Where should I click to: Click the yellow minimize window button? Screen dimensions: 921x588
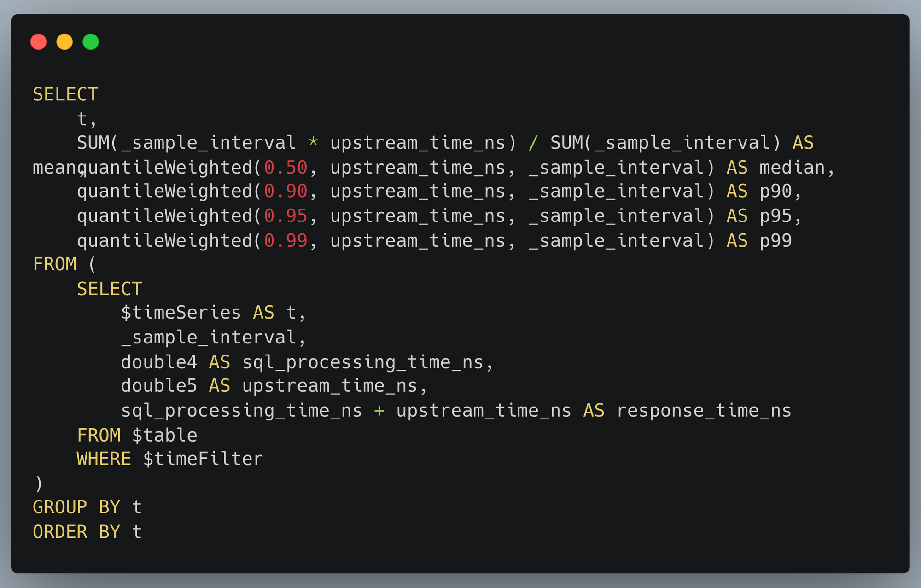point(64,42)
